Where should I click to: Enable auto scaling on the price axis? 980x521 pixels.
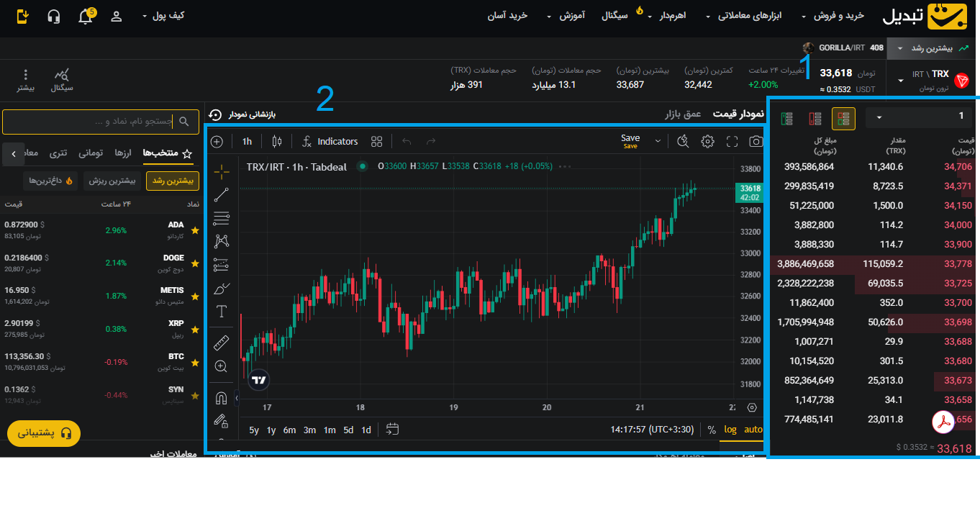751,430
